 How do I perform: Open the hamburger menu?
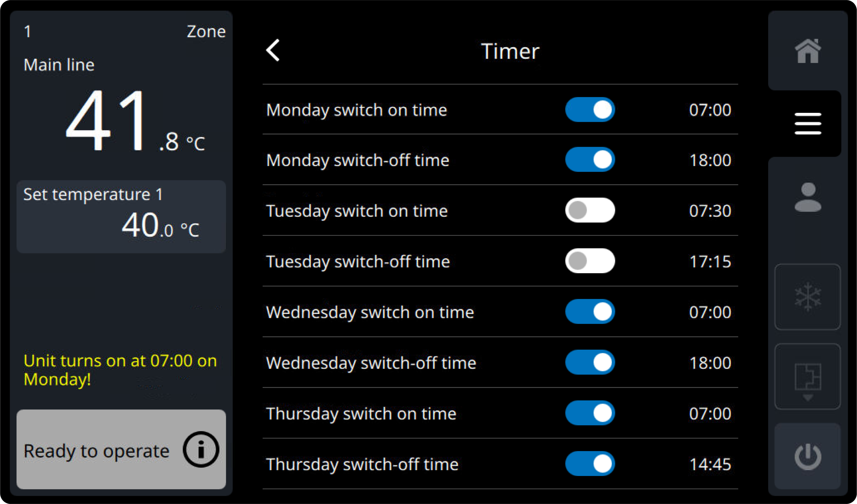[x=808, y=124]
